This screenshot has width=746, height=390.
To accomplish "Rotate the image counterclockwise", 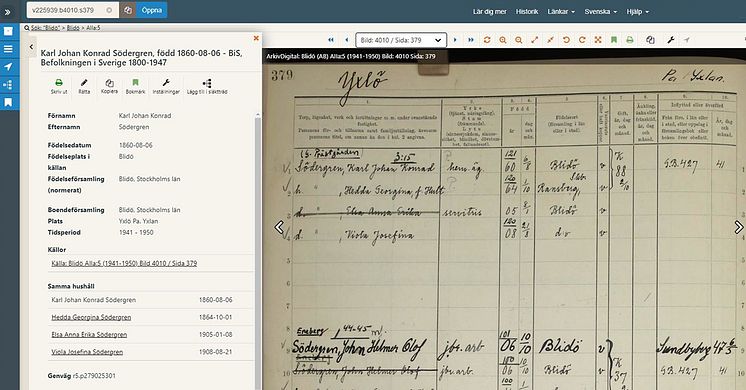I will (566, 40).
